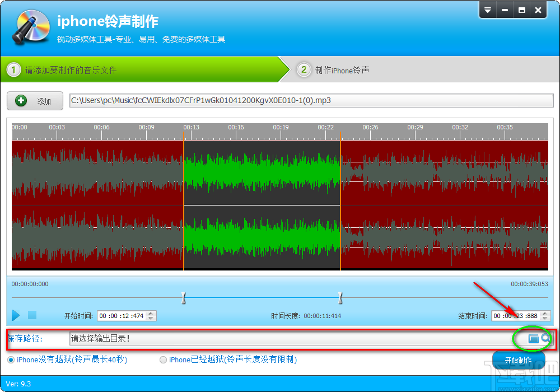Open the output folder browse icon
This screenshot has width=560, height=392.
pos(533,338)
